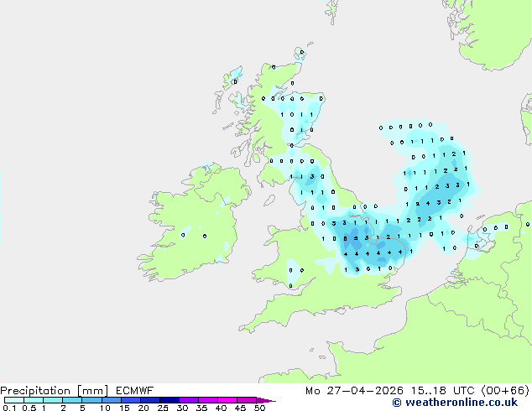Screen dimensions: 532x411
Task: Click the 'ECMWF' model label
Action: (x=134, y=391)
